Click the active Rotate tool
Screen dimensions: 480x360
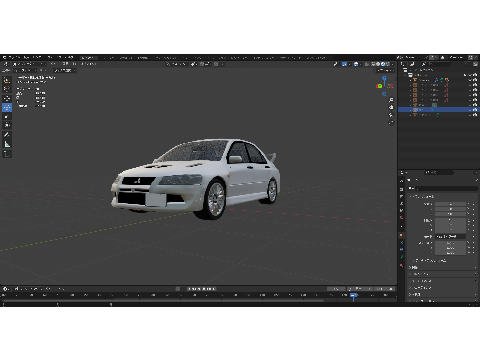pyautogui.click(x=7, y=107)
